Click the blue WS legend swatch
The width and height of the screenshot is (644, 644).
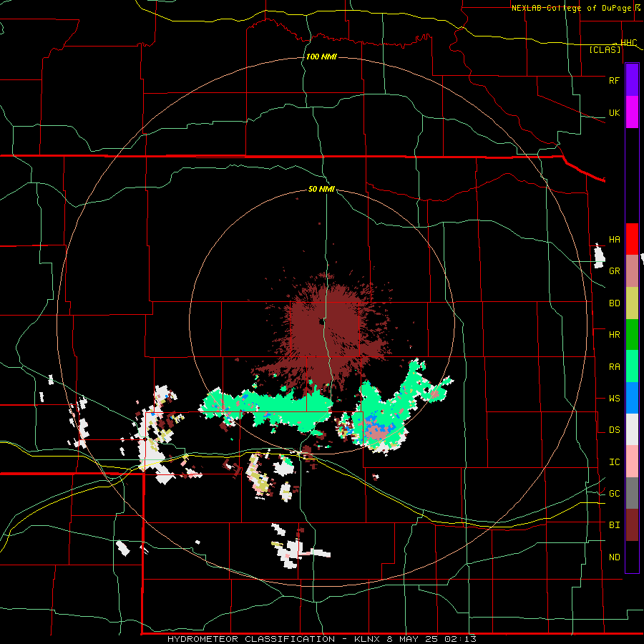(632, 398)
